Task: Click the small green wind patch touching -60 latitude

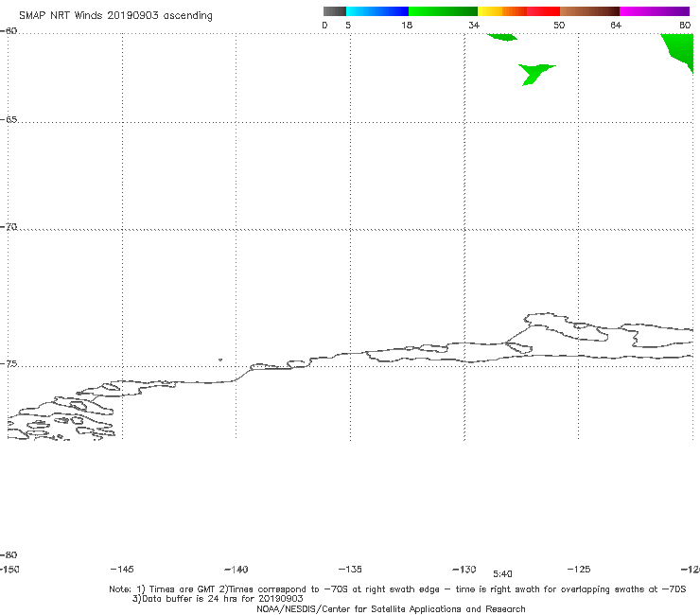Action: tap(502, 37)
